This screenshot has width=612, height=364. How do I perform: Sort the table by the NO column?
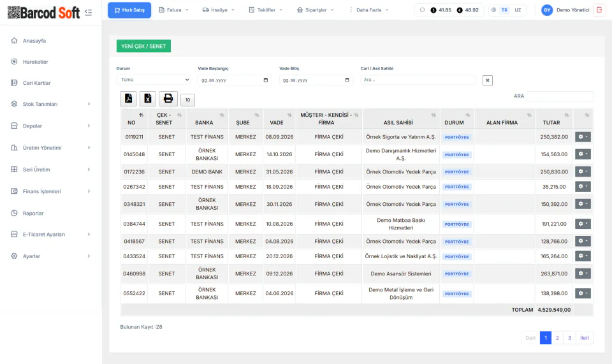tap(135, 119)
